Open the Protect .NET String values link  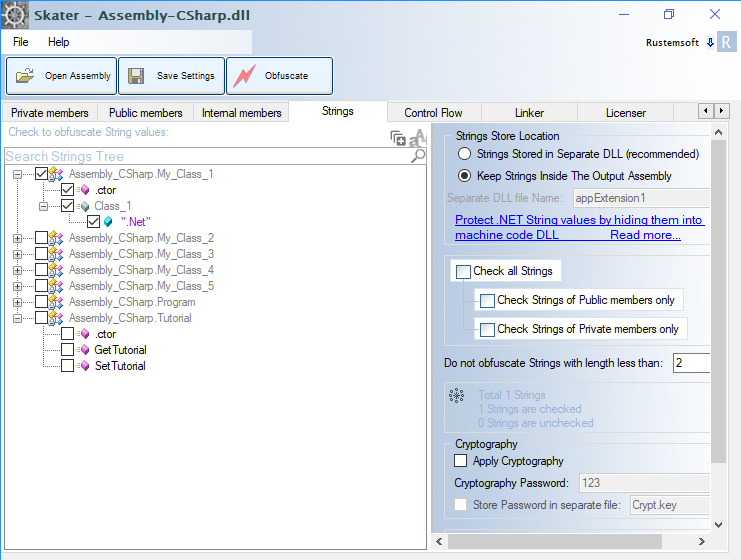578,227
